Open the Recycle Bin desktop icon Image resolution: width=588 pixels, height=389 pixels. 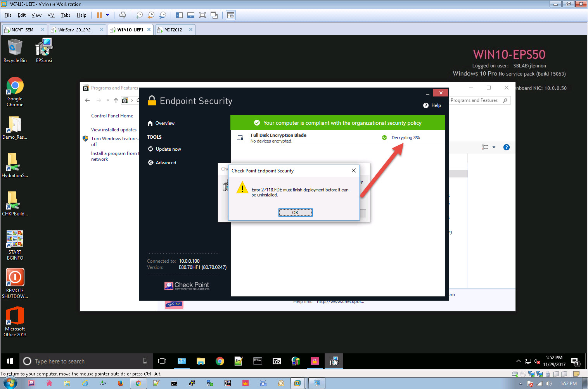pyautogui.click(x=15, y=51)
